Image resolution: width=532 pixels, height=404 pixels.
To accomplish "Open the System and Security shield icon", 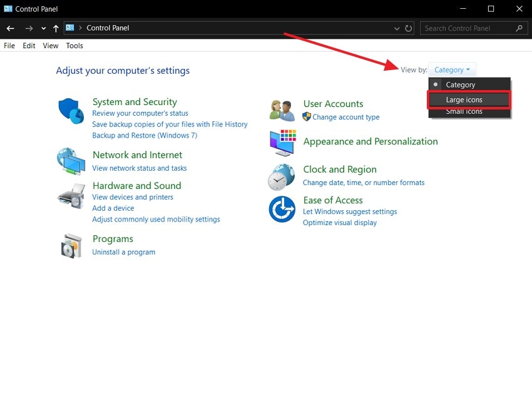I will [71, 111].
